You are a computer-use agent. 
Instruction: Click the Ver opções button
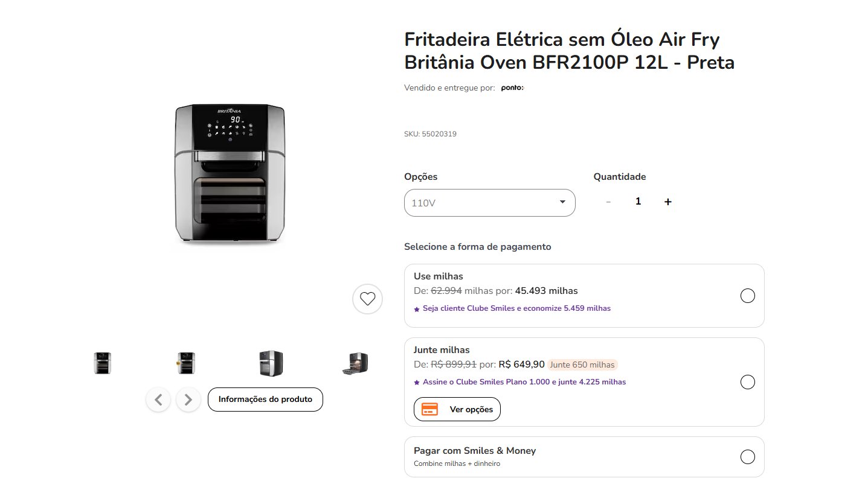click(x=457, y=409)
